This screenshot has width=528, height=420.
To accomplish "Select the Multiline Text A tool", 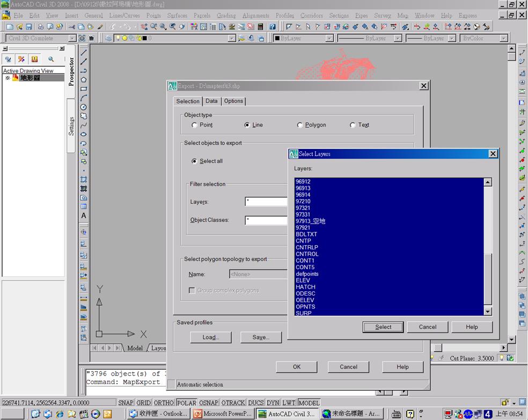I will point(84,216).
